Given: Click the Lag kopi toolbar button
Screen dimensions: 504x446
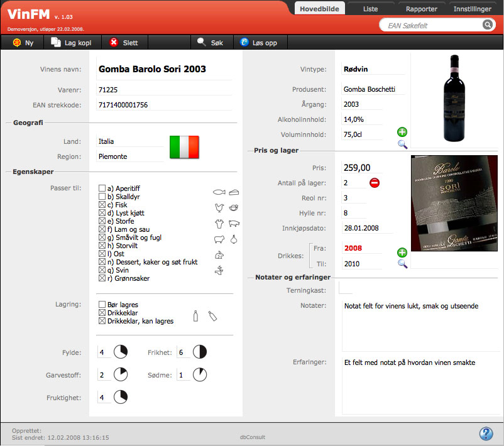Looking at the screenshot, I should [x=70, y=43].
